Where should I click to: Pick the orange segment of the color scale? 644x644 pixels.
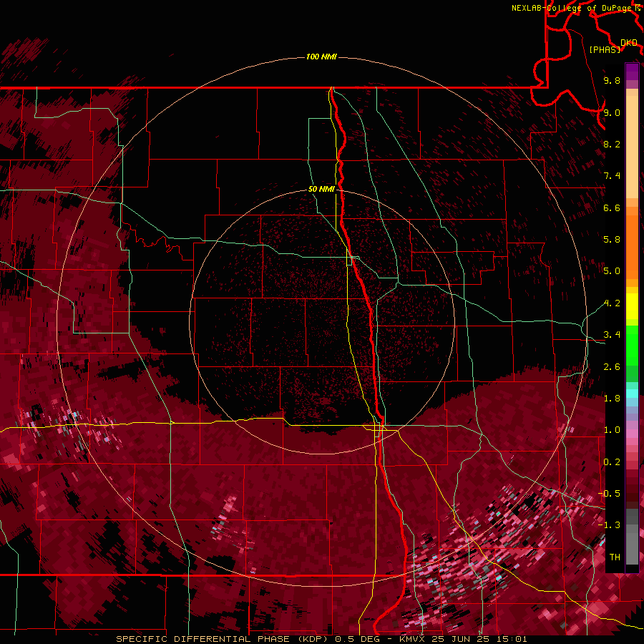632,247
